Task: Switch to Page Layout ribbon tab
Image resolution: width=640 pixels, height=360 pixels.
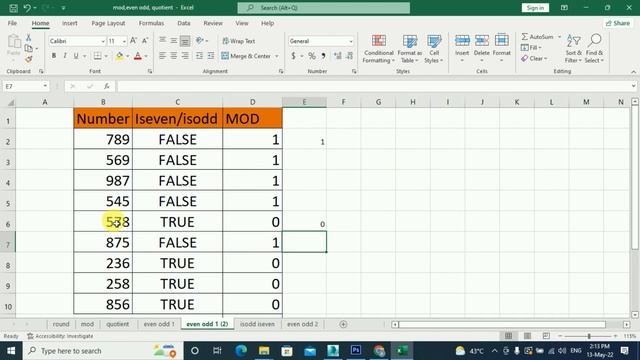Action: tap(108, 23)
